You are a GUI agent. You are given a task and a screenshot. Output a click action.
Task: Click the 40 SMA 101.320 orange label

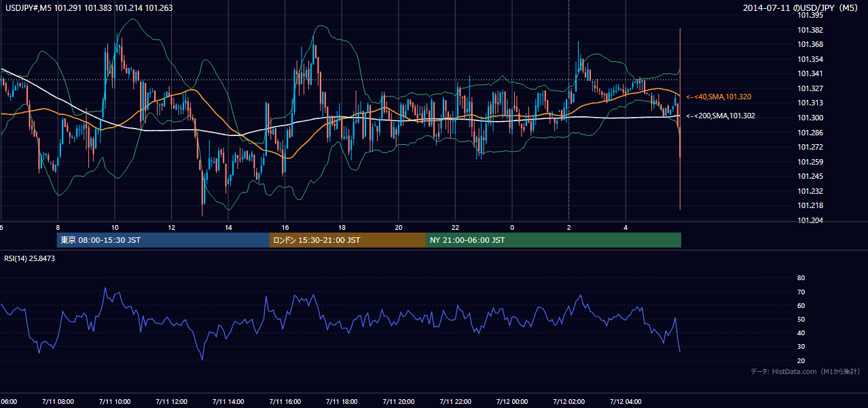719,97
